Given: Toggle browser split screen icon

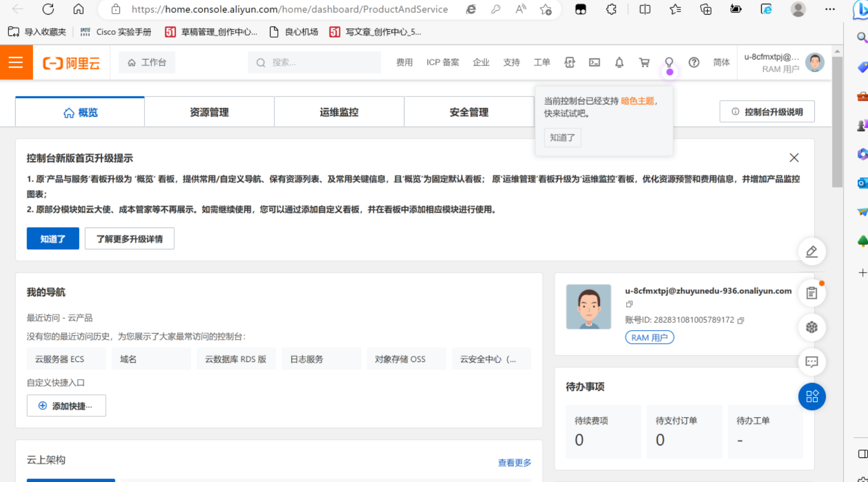Looking at the screenshot, I should (x=645, y=9).
